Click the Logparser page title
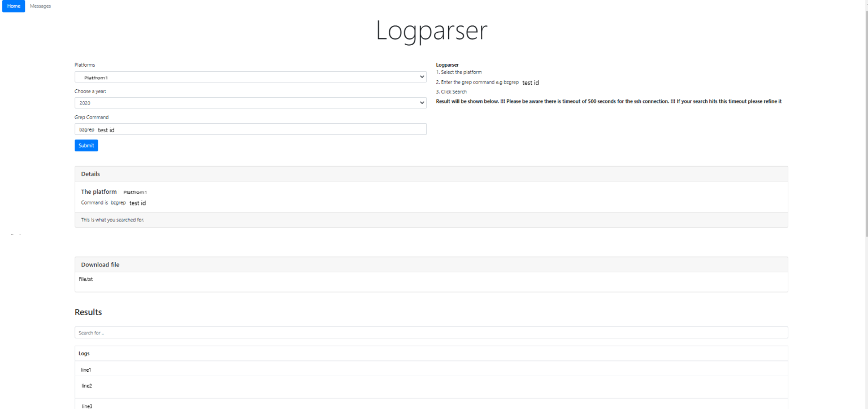This screenshot has width=868, height=409. pyautogui.click(x=431, y=31)
